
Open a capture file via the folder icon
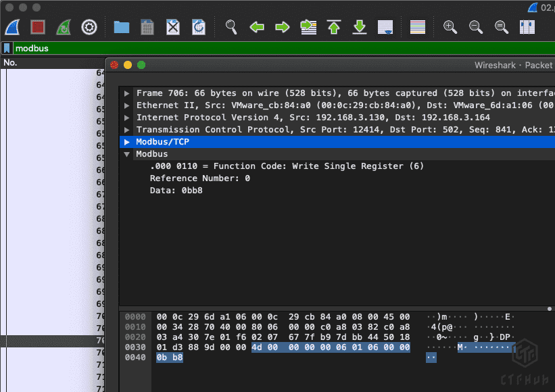point(122,27)
